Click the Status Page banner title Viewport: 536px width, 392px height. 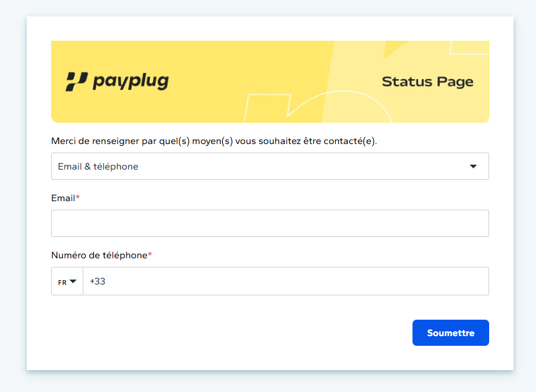[427, 82]
